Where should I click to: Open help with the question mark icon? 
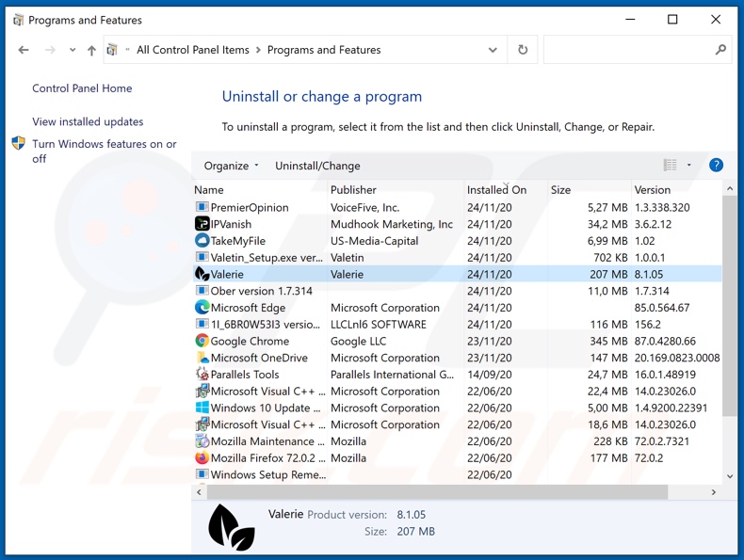click(x=716, y=166)
